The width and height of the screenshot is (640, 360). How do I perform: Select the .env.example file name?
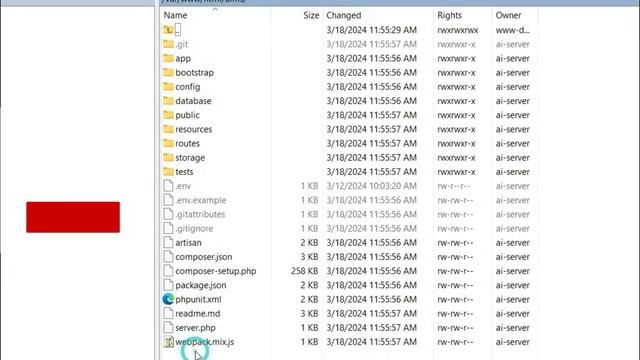[200, 200]
